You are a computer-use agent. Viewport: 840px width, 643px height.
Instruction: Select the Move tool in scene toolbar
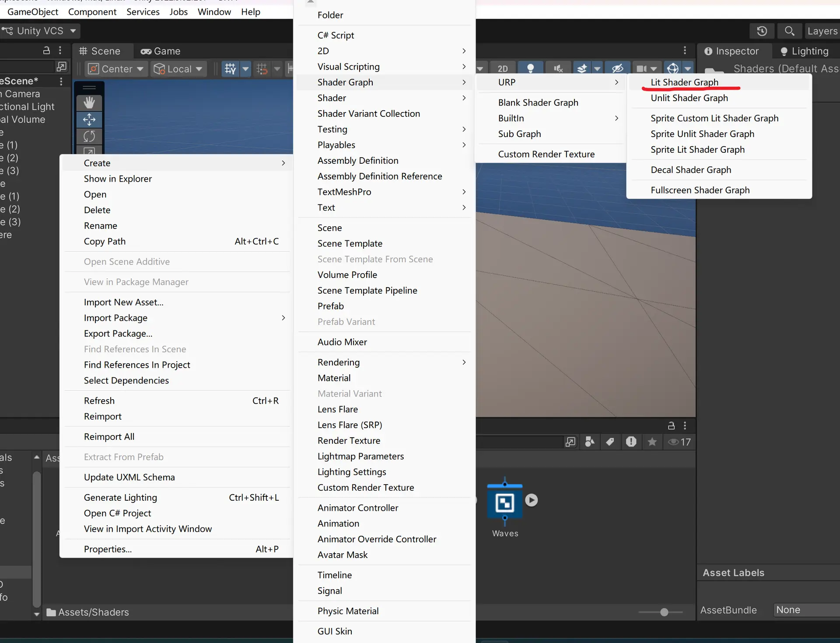pos(89,119)
